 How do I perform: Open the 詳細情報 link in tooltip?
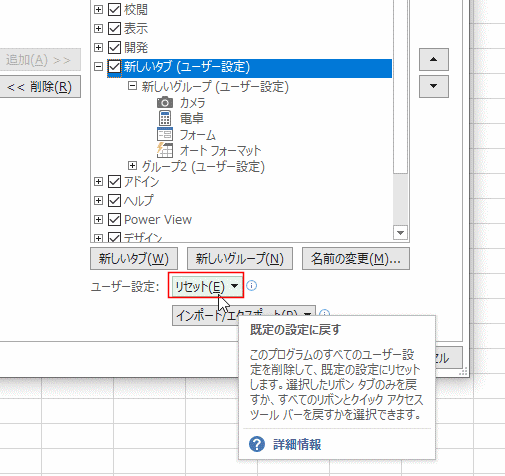click(x=297, y=444)
